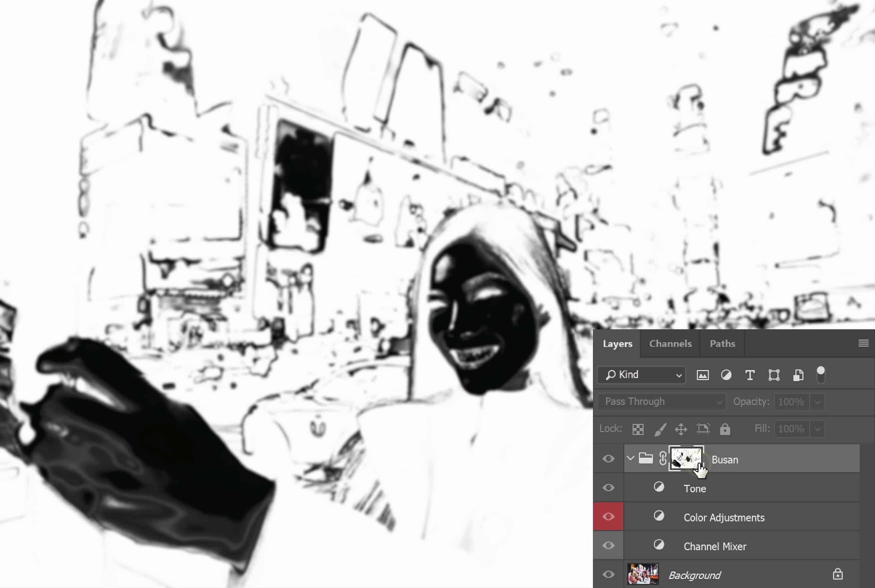Click the Background layer thumbnail
This screenshot has height=588, width=875.
click(643, 574)
